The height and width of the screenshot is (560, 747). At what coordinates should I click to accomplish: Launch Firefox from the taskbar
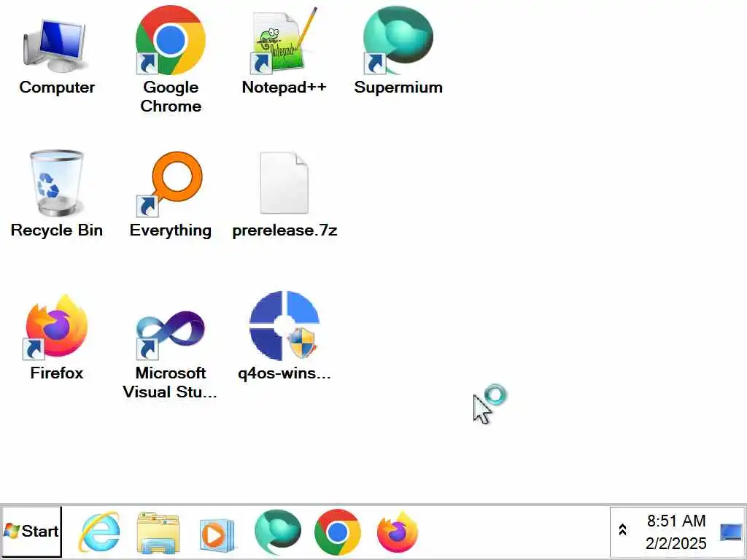click(x=398, y=532)
